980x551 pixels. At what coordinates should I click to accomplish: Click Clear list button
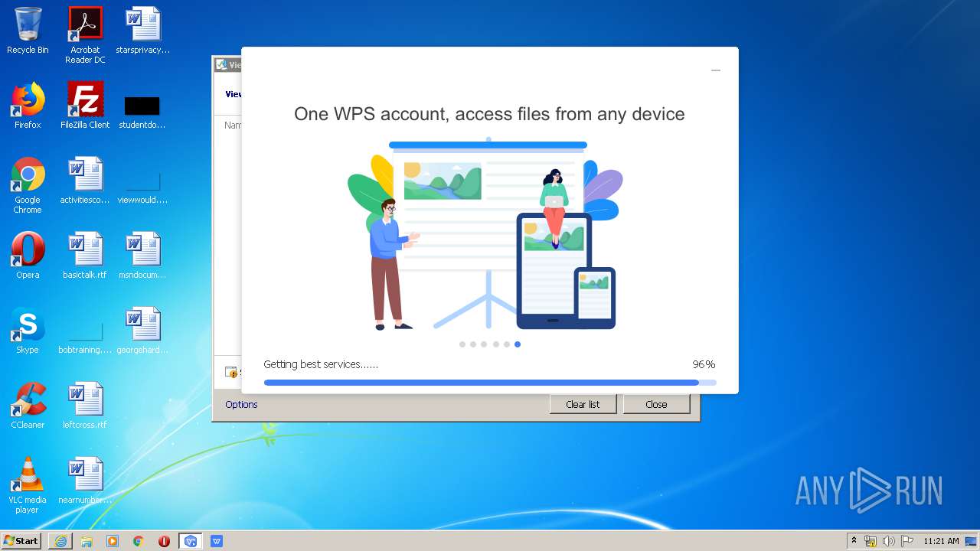pos(583,404)
